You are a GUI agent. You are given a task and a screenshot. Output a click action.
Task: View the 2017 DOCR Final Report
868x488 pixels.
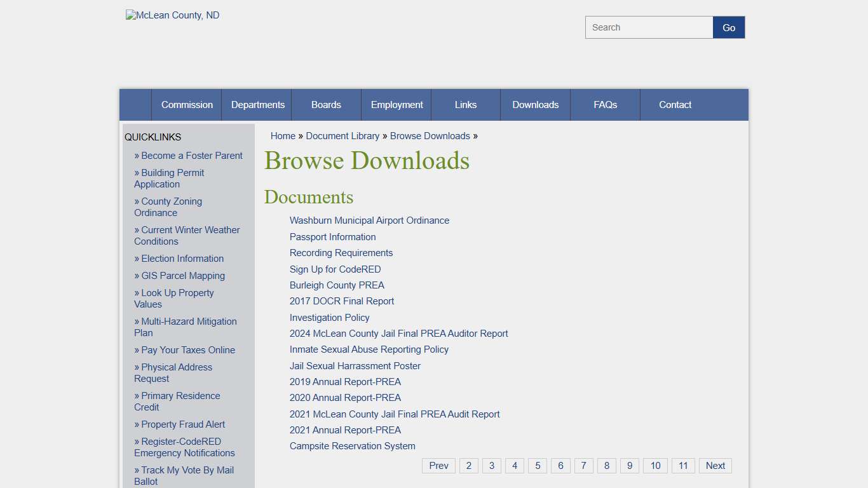tap(341, 301)
